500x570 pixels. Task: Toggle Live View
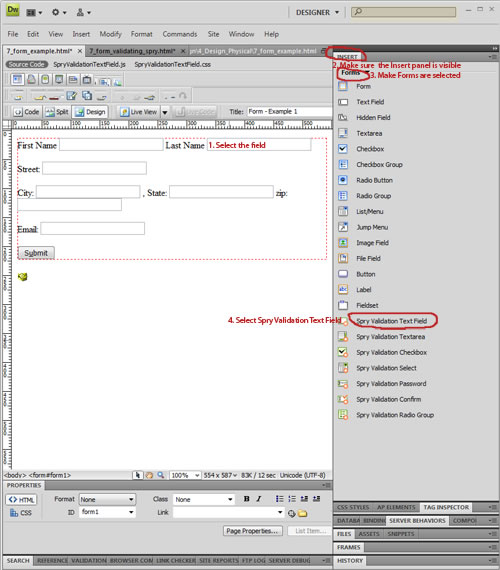pyautogui.click(x=139, y=112)
